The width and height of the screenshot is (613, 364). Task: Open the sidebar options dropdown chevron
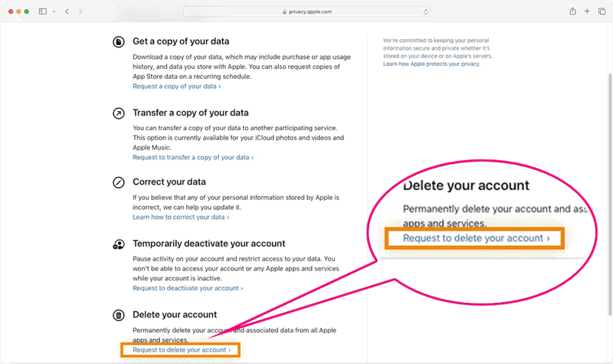click(54, 11)
